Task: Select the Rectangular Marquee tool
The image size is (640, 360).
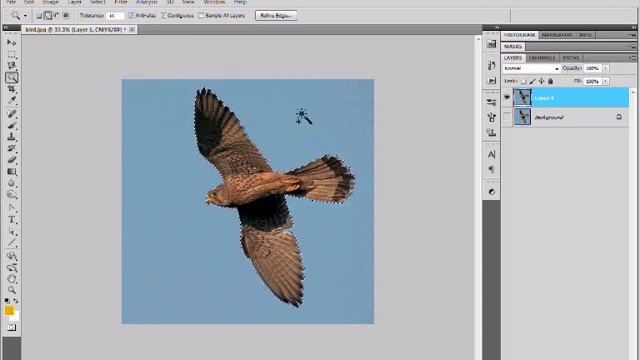Action: pos(11,54)
